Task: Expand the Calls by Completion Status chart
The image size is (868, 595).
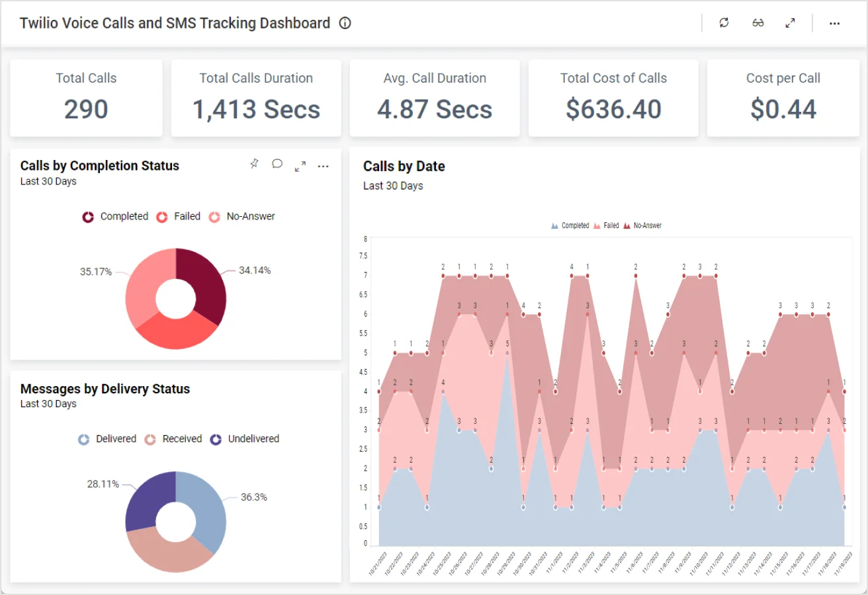Action: coord(300,166)
